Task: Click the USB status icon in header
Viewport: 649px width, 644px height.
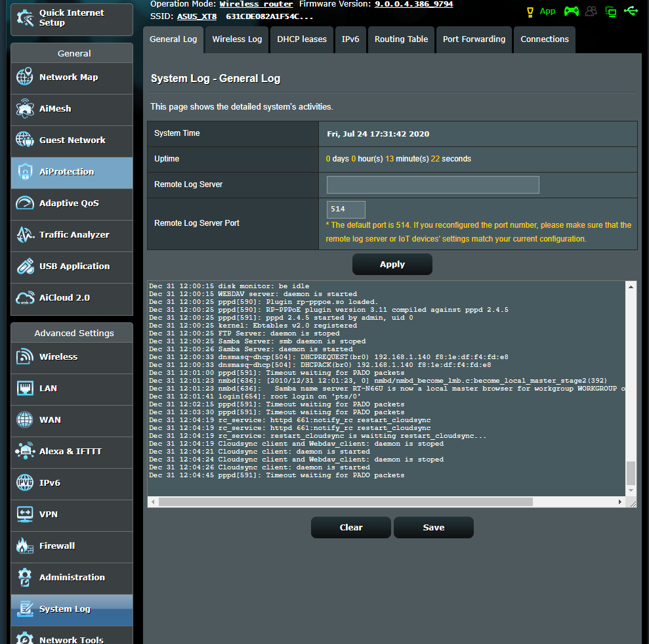Action: (x=631, y=11)
